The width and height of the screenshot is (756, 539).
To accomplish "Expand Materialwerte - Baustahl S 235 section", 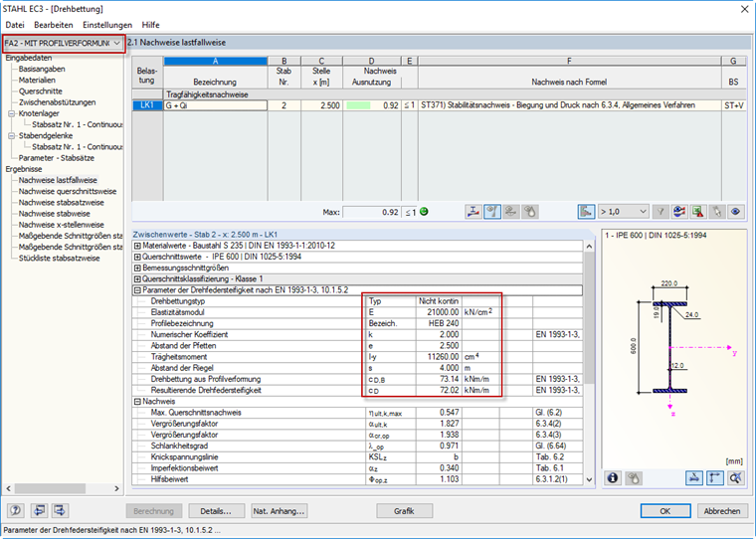I will (137, 246).
